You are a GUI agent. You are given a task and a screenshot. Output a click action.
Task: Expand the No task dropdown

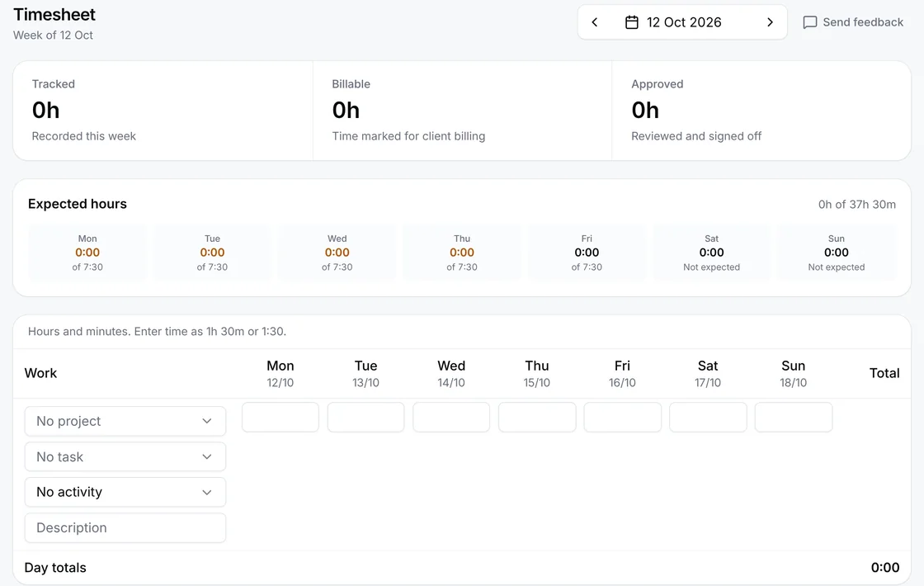[125, 456]
